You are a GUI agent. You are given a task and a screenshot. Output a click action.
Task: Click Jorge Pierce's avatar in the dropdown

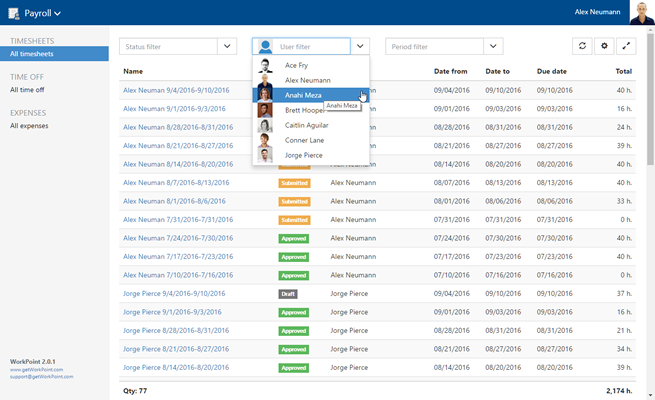tap(265, 155)
